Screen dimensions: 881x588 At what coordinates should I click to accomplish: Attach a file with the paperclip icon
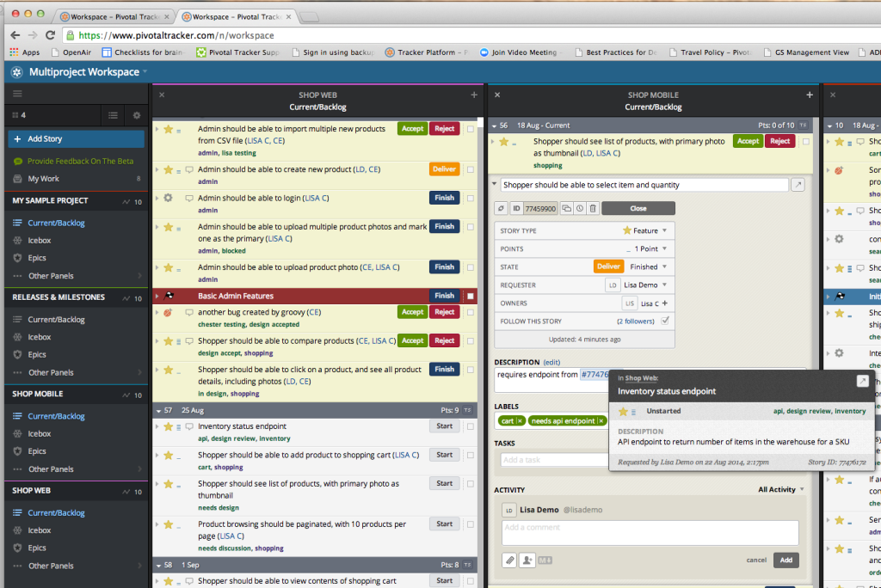(509, 560)
